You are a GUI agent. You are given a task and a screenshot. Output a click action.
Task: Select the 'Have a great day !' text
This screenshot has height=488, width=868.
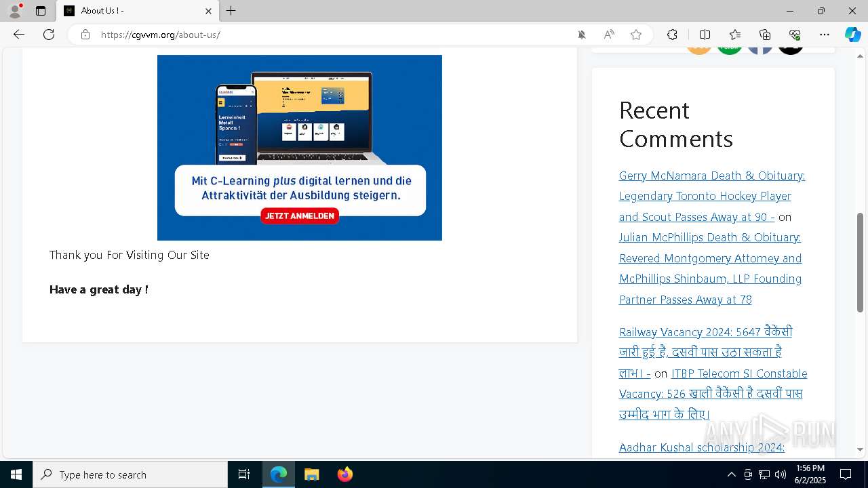(x=99, y=289)
